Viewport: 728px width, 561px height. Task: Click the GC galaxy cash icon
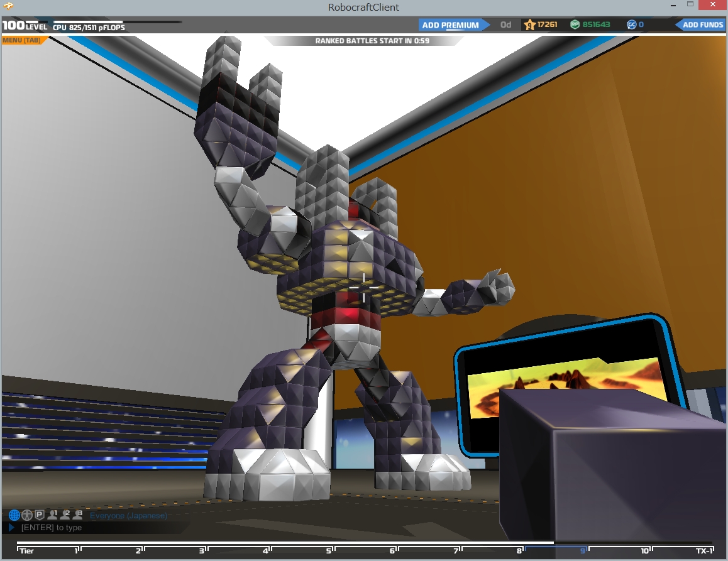[631, 25]
